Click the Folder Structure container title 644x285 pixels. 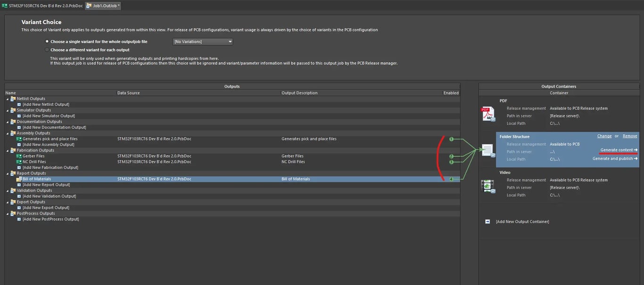(514, 137)
